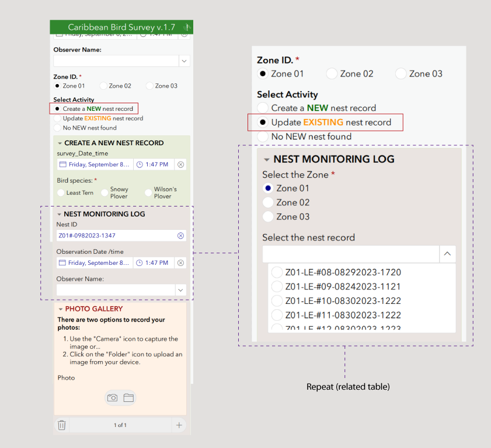The height and width of the screenshot is (448, 491).
Task: Collapse the nest record selection list
Action: (x=448, y=254)
